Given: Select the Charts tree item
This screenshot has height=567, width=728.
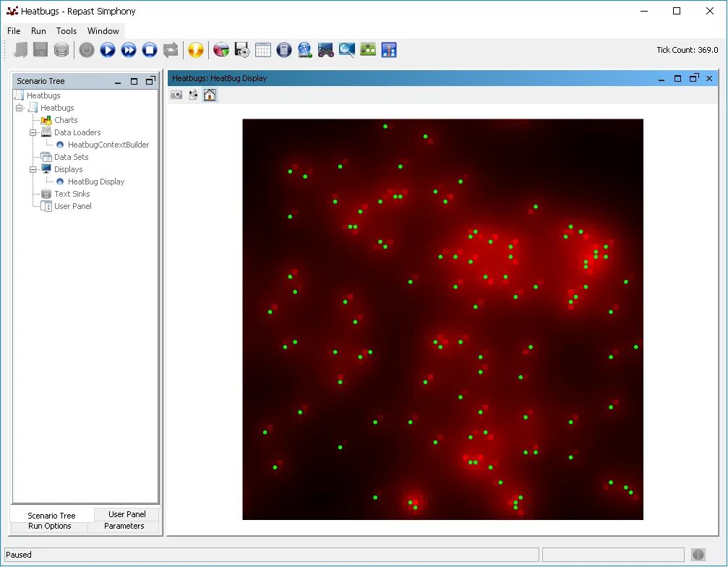Looking at the screenshot, I should point(66,120).
